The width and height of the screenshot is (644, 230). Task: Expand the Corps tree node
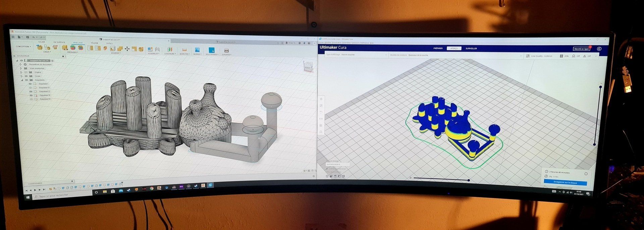point(22,76)
